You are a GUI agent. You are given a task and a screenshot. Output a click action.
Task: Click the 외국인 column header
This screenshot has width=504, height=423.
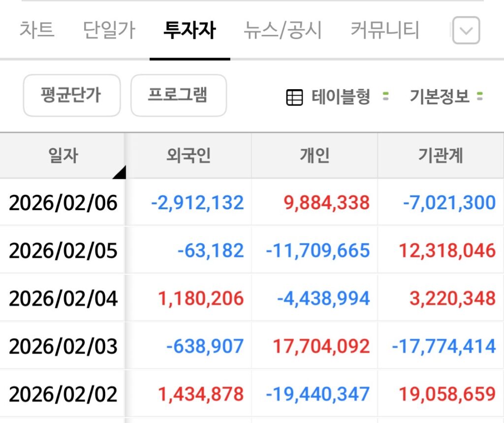188,156
